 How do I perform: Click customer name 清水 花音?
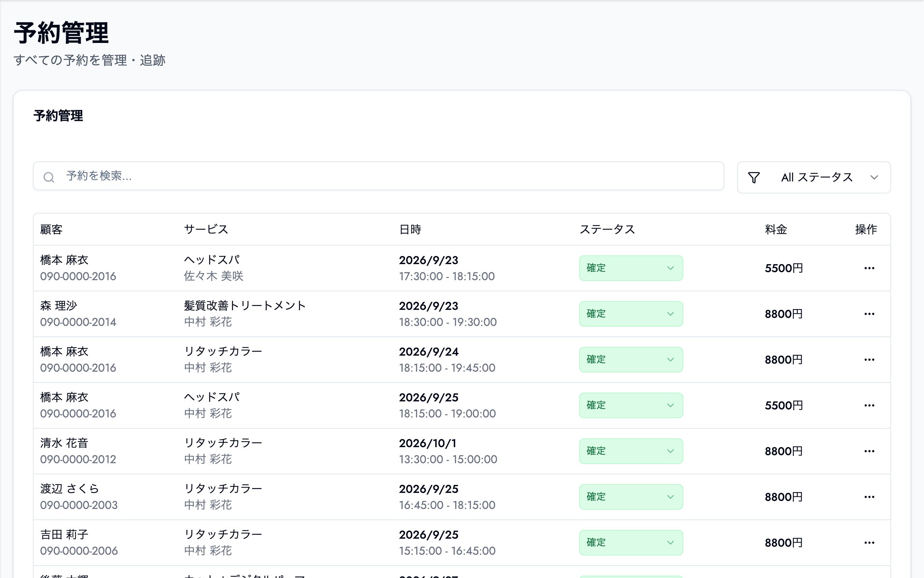pyautogui.click(x=64, y=443)
